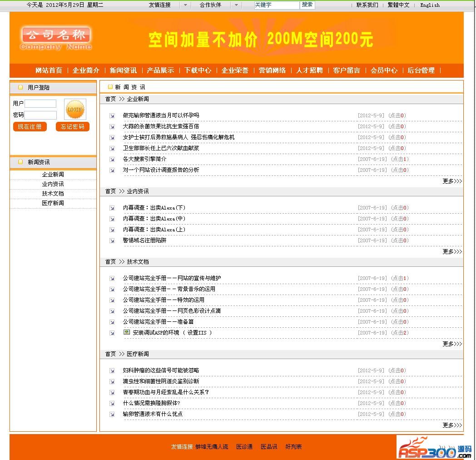
Task: Open article 内幕调查：出卖Alexa(上)
Action: 154,230
